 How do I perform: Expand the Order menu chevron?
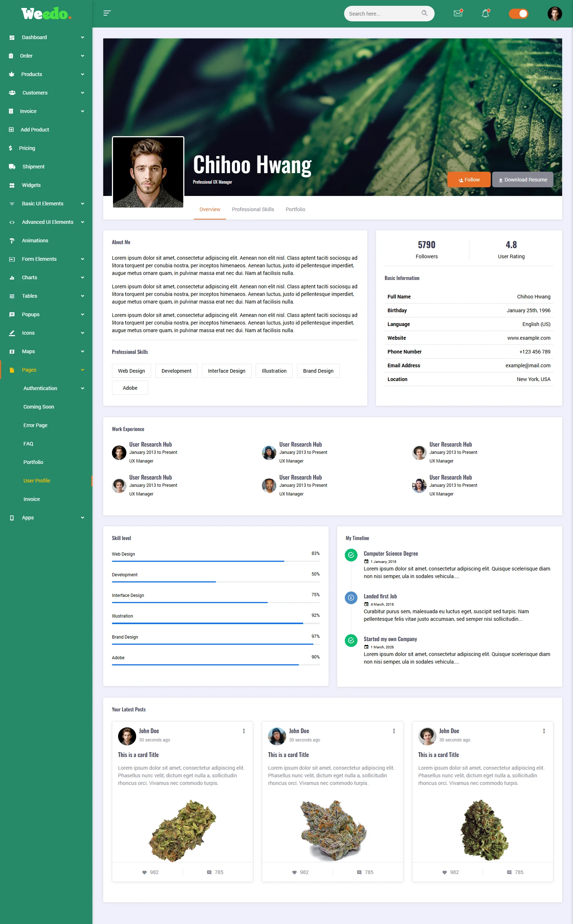pos(83,56)
